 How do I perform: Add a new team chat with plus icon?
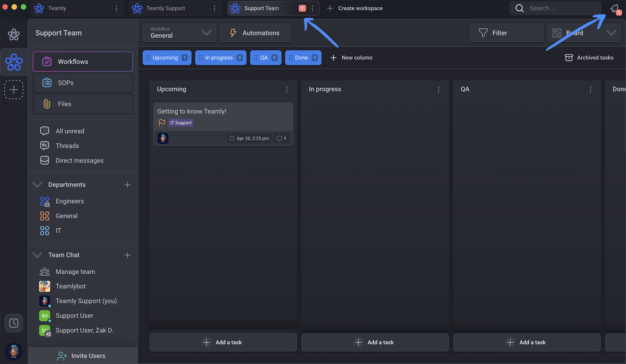(x=128, y=255)
